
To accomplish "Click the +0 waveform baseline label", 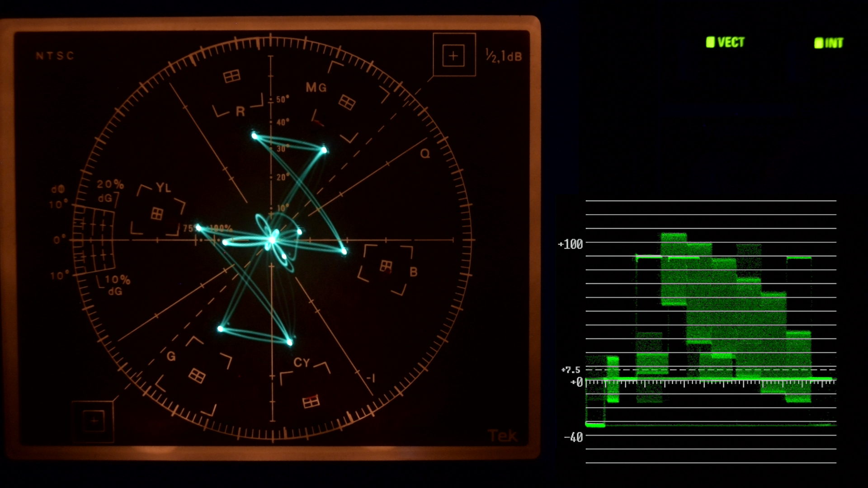I will pos(577,382).
